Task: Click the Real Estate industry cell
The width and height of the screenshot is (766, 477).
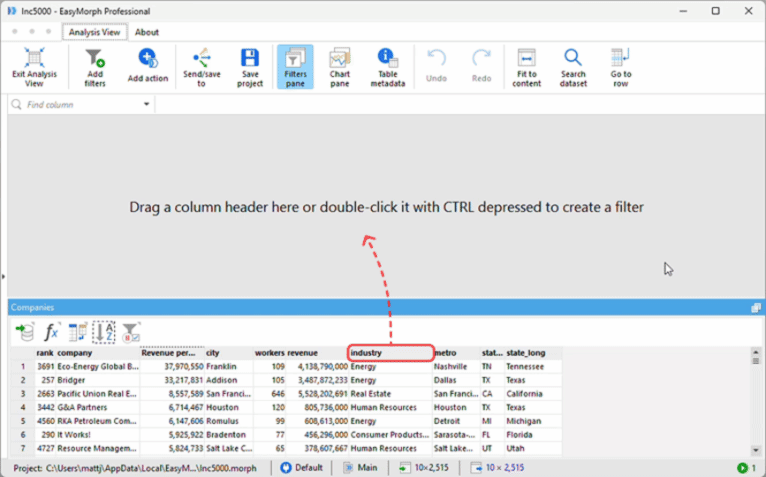Action: (390, 394)
